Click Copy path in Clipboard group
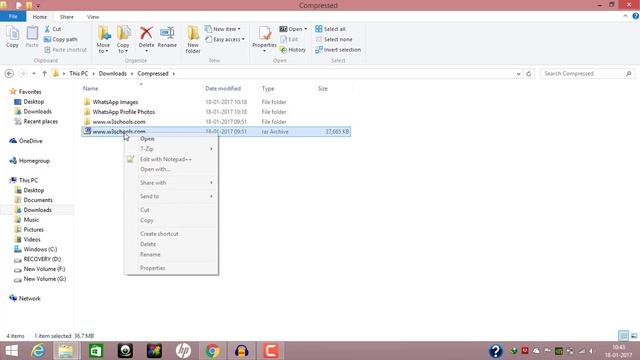Image resolution: width=640 pixels, height=360 pixels. 60,39
